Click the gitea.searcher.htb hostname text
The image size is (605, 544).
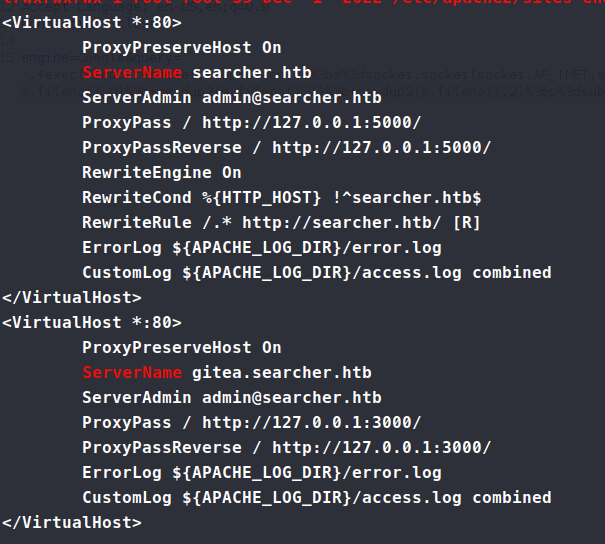pyautogui.click(x=281, y=372)
